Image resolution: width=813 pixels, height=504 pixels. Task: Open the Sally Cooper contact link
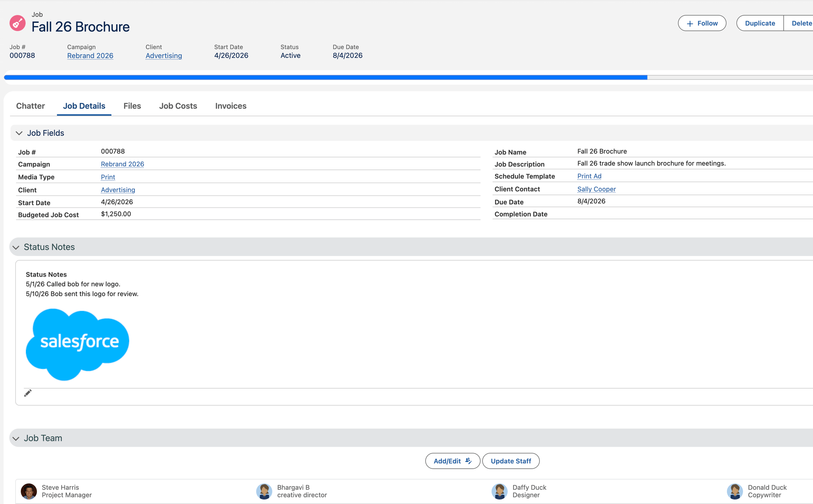click(596, 189)
